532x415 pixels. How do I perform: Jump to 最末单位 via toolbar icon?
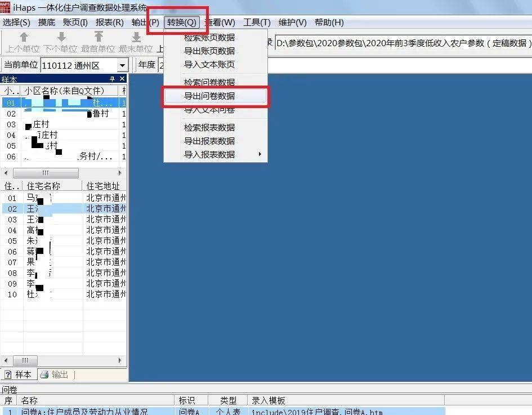point(136,37)
